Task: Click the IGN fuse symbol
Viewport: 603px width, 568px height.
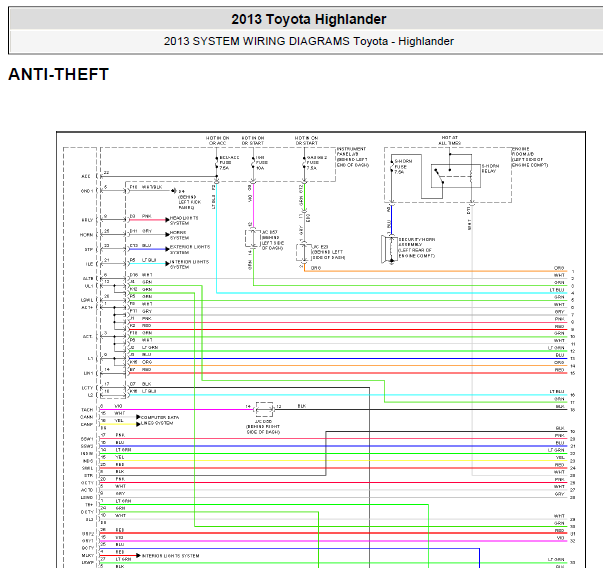Action: [253, 163]
